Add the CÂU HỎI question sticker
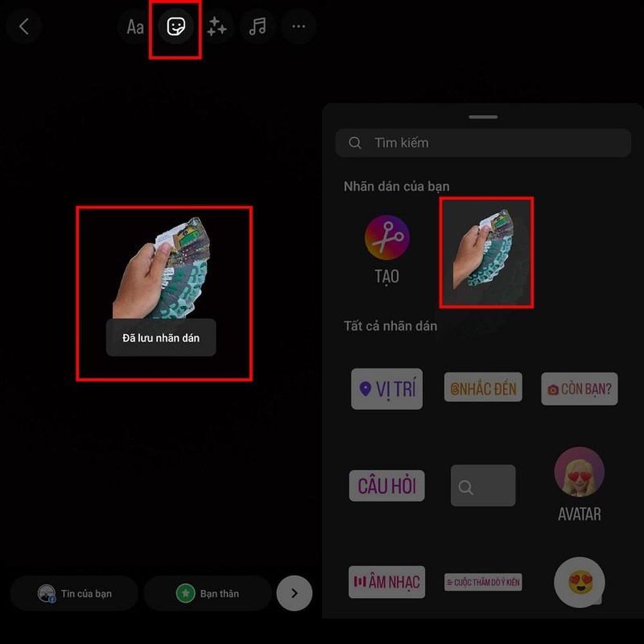Image resolution: width=644 pixels, height=644 pixels. 386,486
